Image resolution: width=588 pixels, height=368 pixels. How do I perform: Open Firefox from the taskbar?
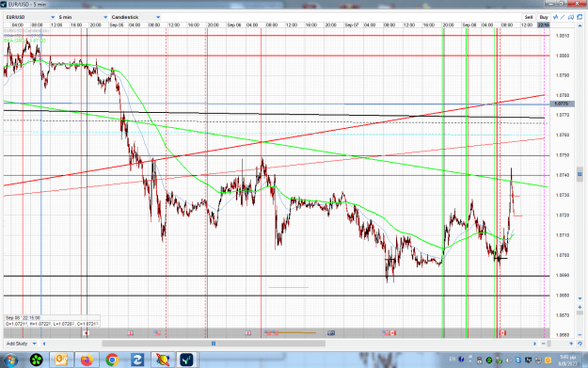tap(87, 360)
